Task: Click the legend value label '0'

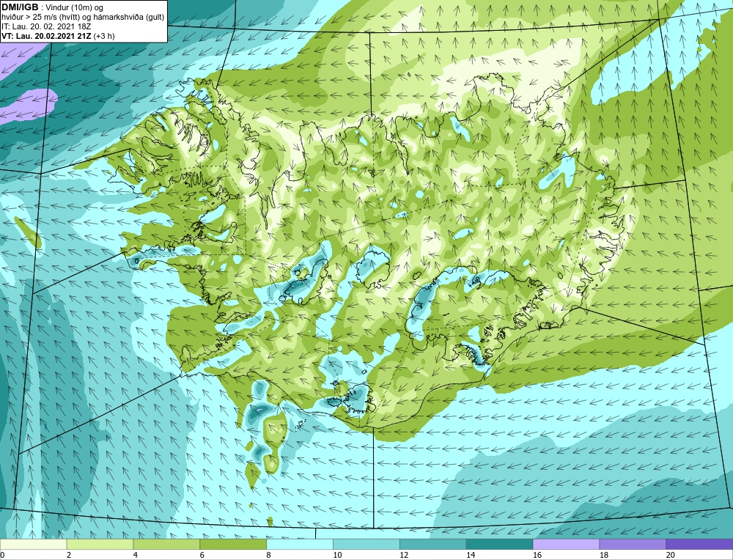Action: [2, 556]
